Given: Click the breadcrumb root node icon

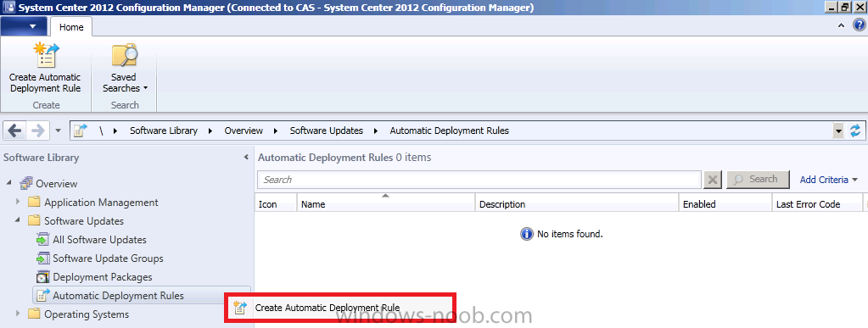Looking at the screenshot, I should 81,131.
